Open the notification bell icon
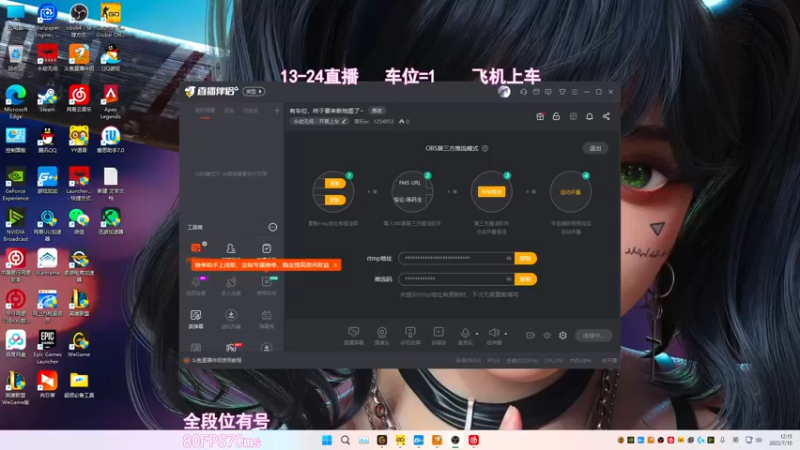 [x=589, y=116]
